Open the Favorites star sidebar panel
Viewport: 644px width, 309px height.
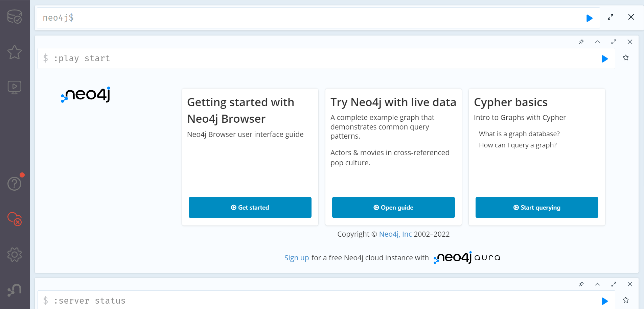(x=15, y=52)
